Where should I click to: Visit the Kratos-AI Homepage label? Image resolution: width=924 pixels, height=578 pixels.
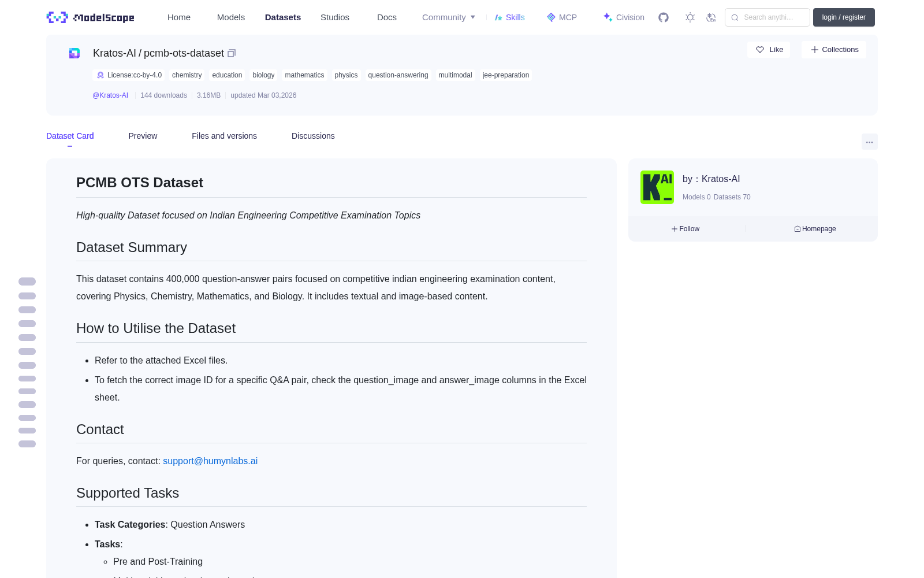tap(819, 229)
